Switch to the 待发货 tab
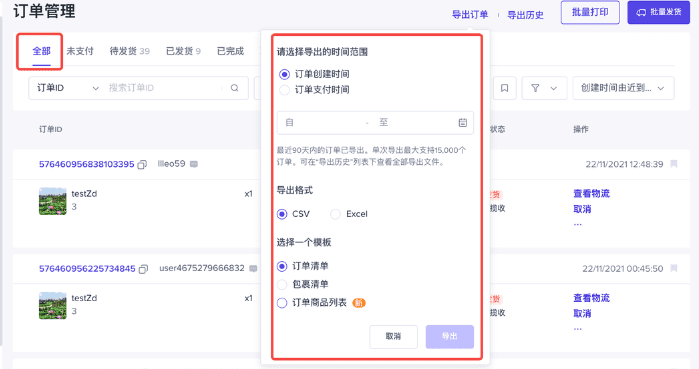 130,51
